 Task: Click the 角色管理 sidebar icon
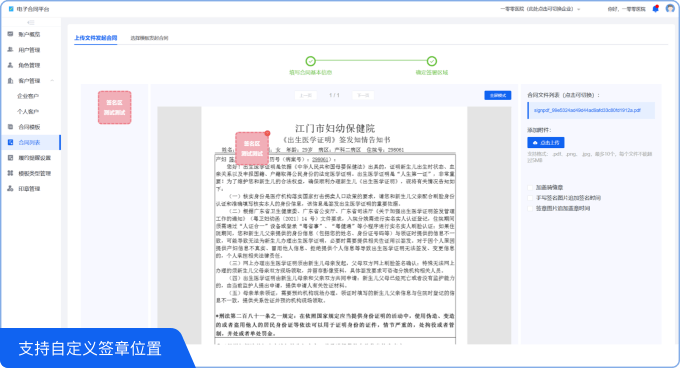click(10, 65)
